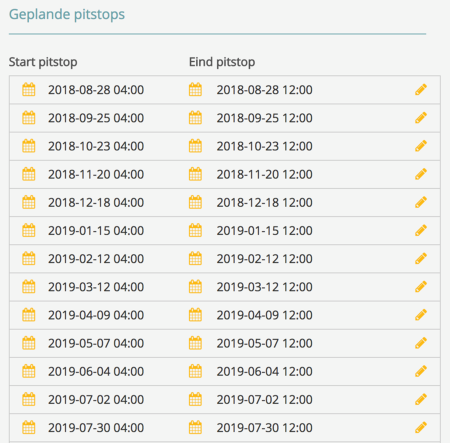The image size is (450, 443).
Task: Open end calendar icon for 2019-04-09
Action: pyautogui.click(x=195, y=315)
